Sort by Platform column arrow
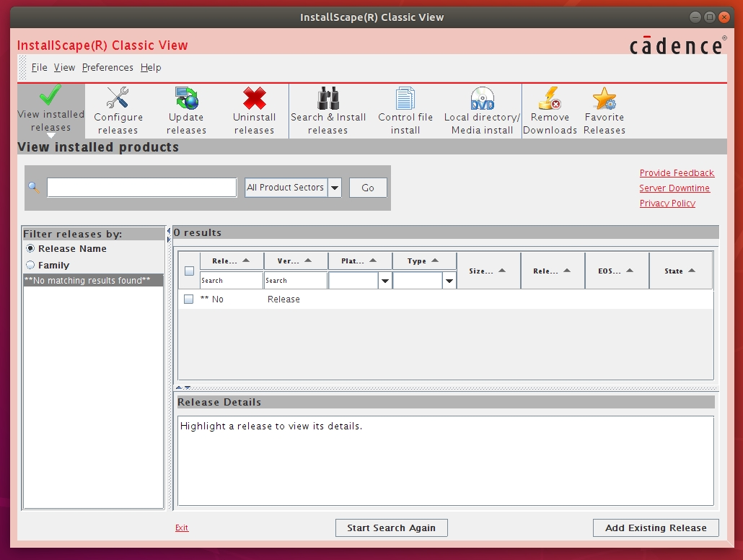 [373, 261]
